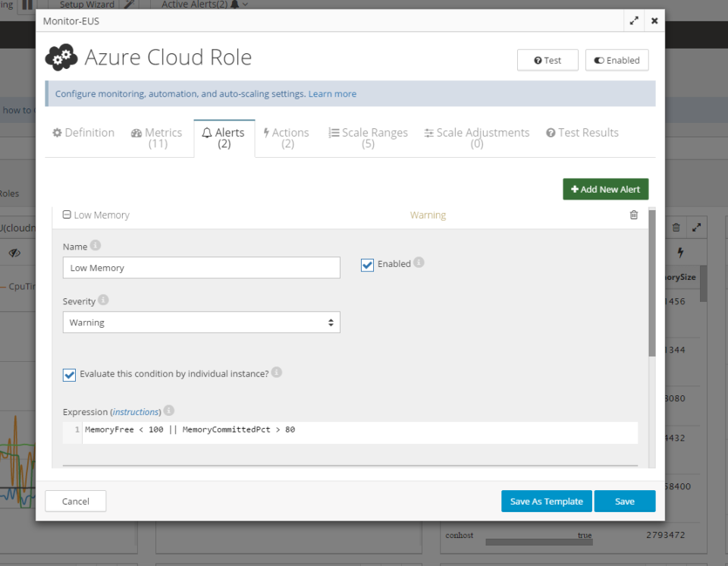
Task: Click info icon for individual instance evaluation
Action: (x=277, y=373)
